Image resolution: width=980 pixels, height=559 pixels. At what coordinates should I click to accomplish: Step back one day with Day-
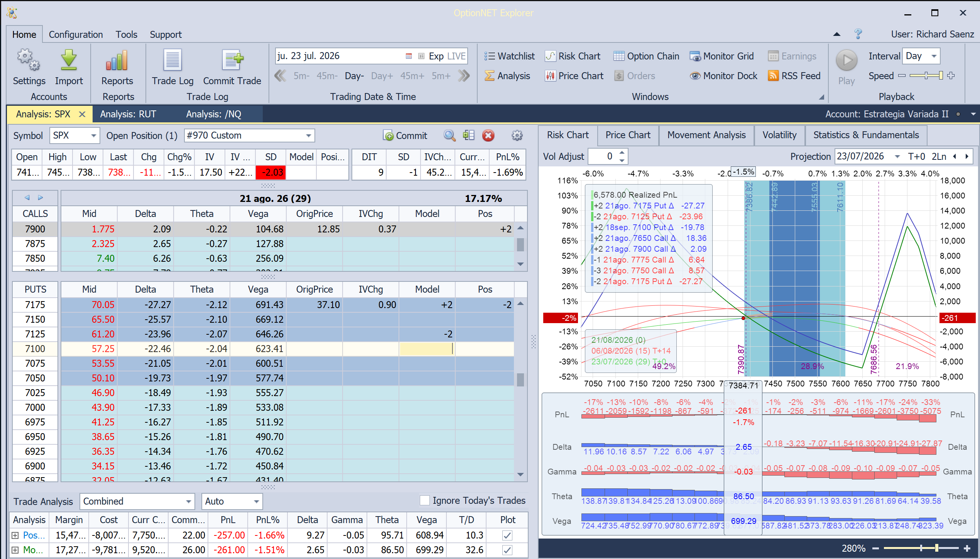click(x=354, y=76)
